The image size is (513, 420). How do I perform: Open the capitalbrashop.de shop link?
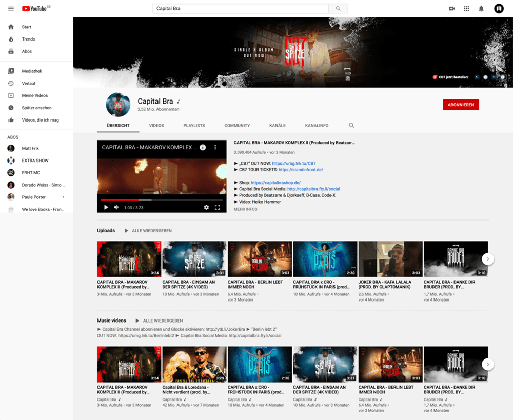click(x=275, y=183)
